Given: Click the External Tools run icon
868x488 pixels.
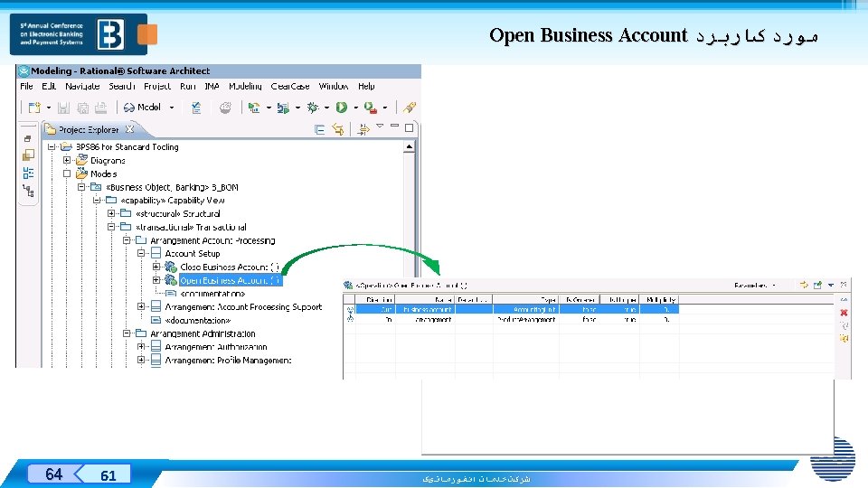Looking at the screenshot, I should point(371,108).
